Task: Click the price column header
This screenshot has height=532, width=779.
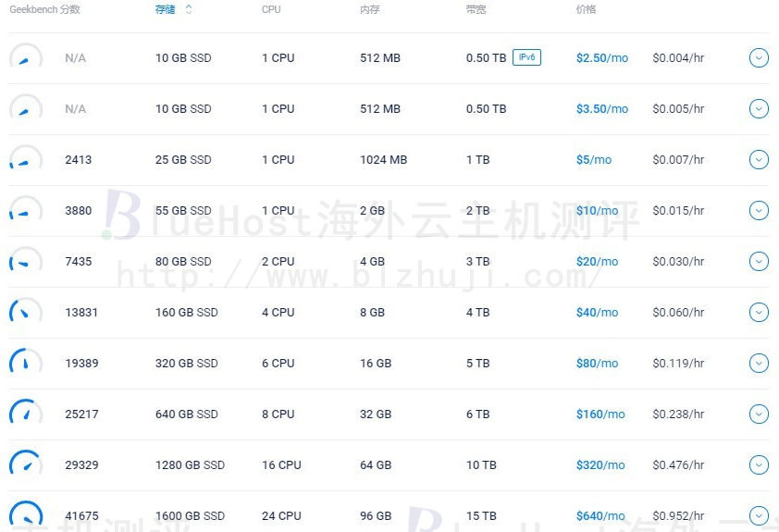Action: coord(586,9)
